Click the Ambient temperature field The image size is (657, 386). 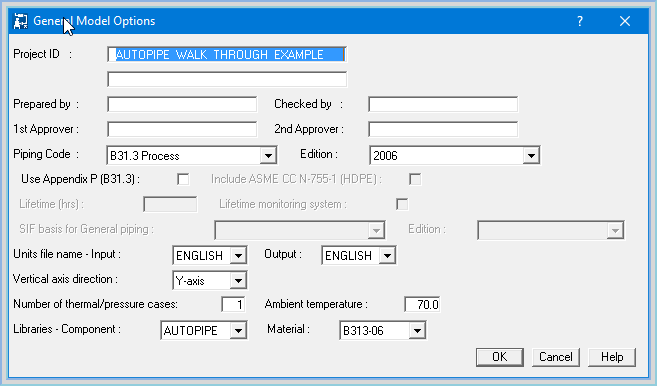pos(422,304)
